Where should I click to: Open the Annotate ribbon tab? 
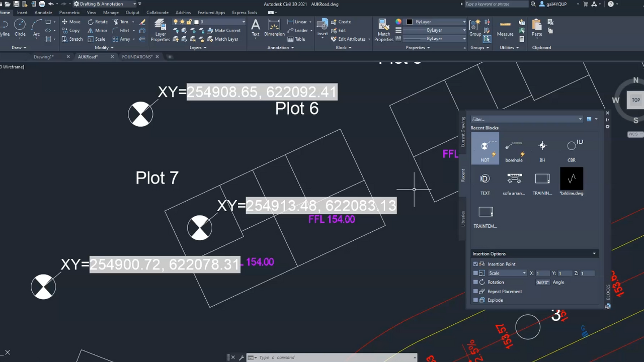pos(43,13)
